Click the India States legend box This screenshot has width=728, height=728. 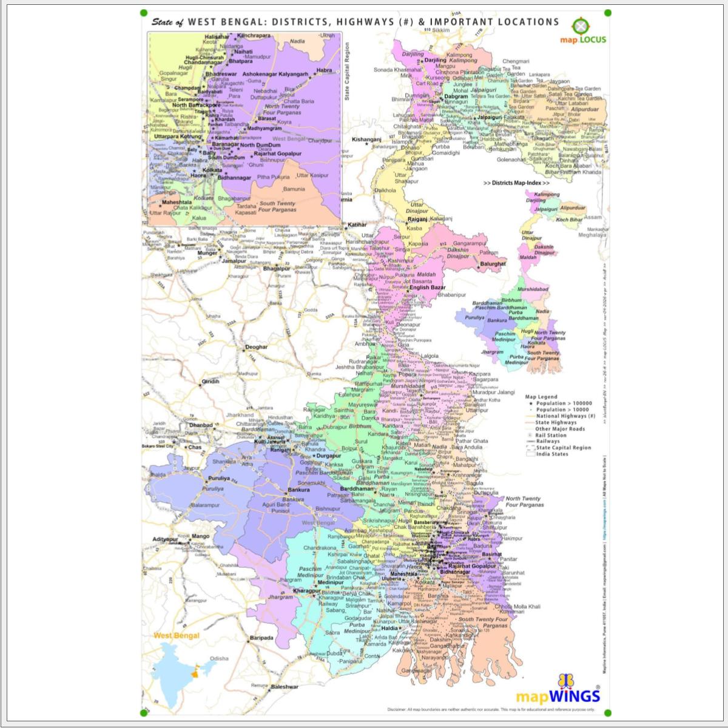(530, 454)
